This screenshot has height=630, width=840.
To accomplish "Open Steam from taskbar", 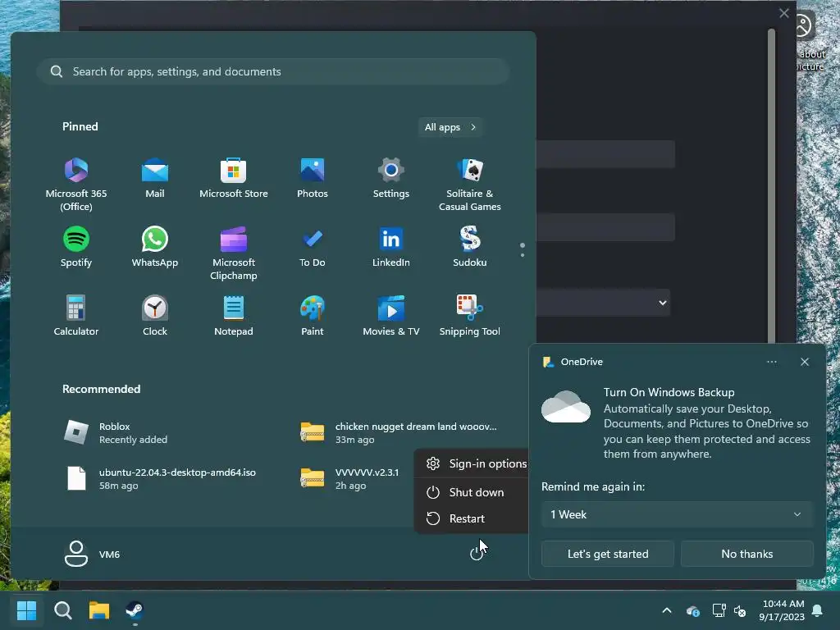I will (135, 610).
